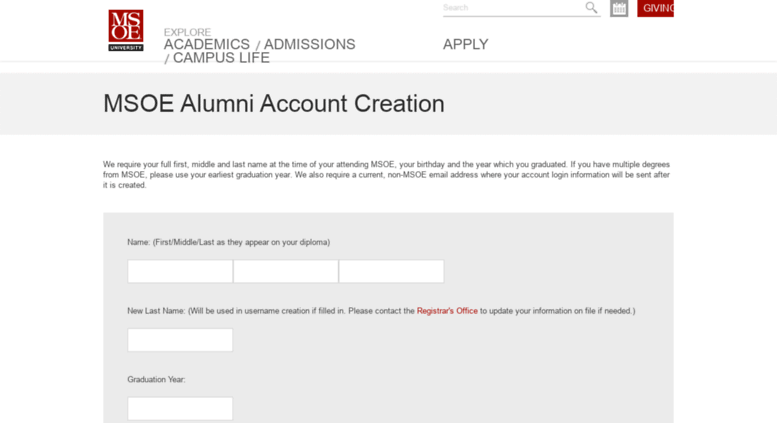Click the New Last Name input field

(180, 340)
